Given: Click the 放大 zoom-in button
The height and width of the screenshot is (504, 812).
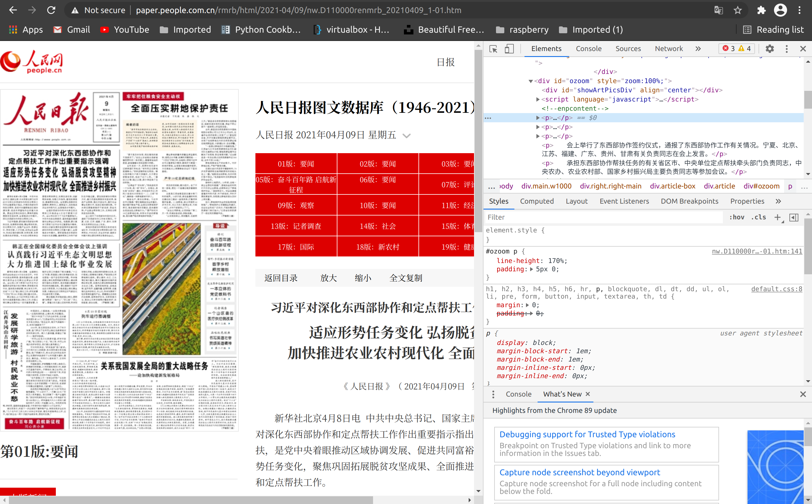Looking at the screenshot, I should (328, 278).
